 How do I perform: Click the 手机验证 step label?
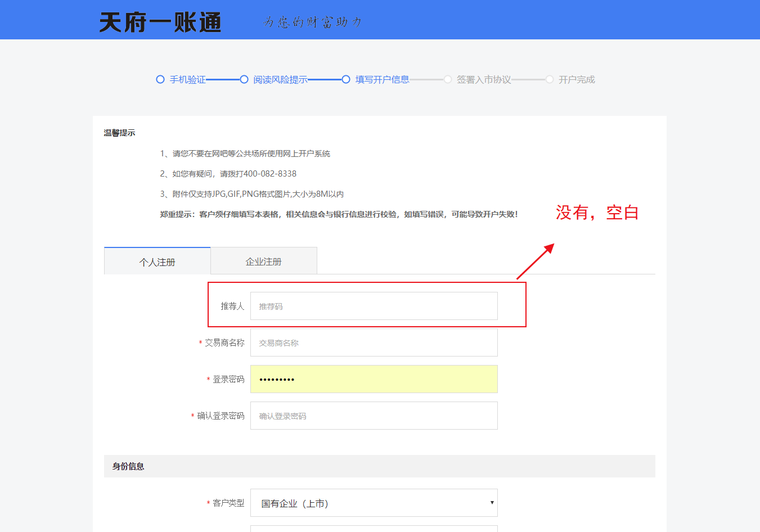click(188, 80)
